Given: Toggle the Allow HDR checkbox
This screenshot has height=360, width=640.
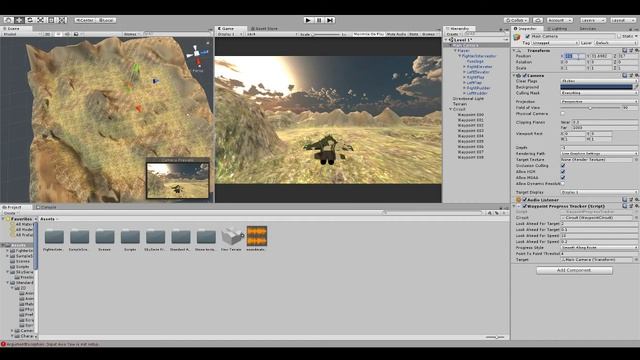Looking at the screenshot, I should [x=563, y=172].
